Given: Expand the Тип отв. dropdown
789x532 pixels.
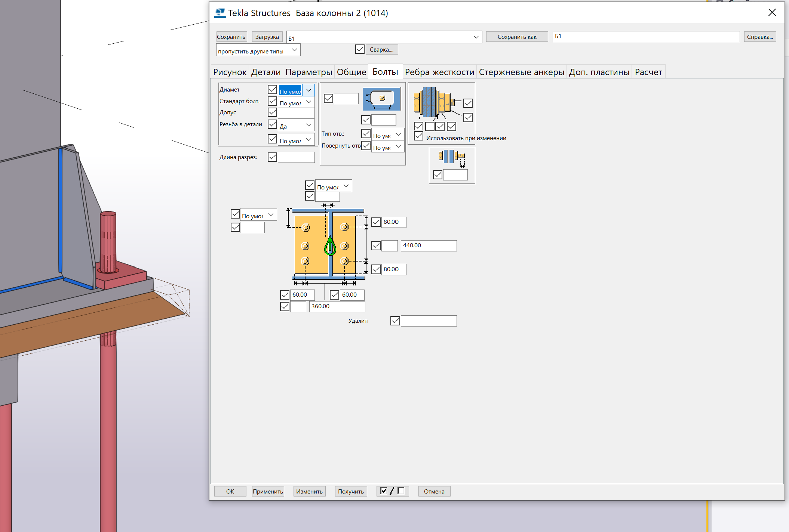Looking at the screenshot, I should [x=398, y=134].
